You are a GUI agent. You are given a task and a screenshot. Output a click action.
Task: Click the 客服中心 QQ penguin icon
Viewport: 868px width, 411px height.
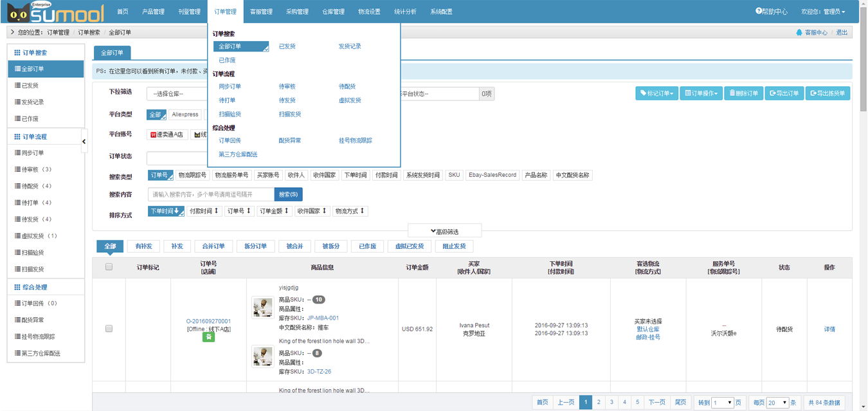tap(799, 33)
